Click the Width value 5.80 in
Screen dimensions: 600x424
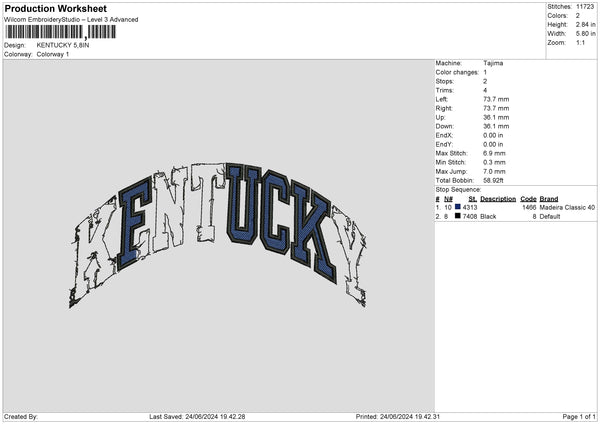click(585, 34)
